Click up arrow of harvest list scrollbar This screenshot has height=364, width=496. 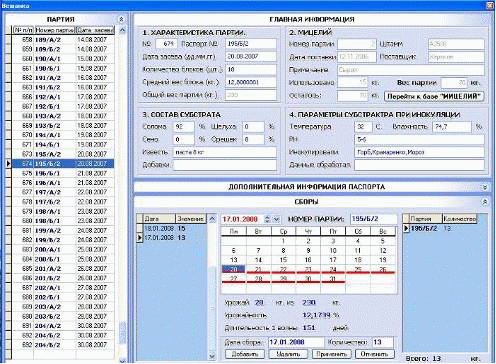212,219
